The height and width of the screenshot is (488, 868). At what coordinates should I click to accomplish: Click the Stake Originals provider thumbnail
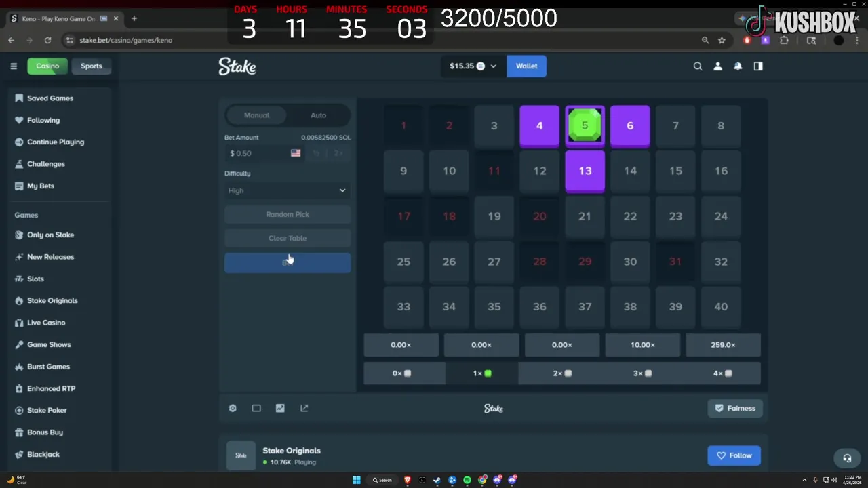241,455
